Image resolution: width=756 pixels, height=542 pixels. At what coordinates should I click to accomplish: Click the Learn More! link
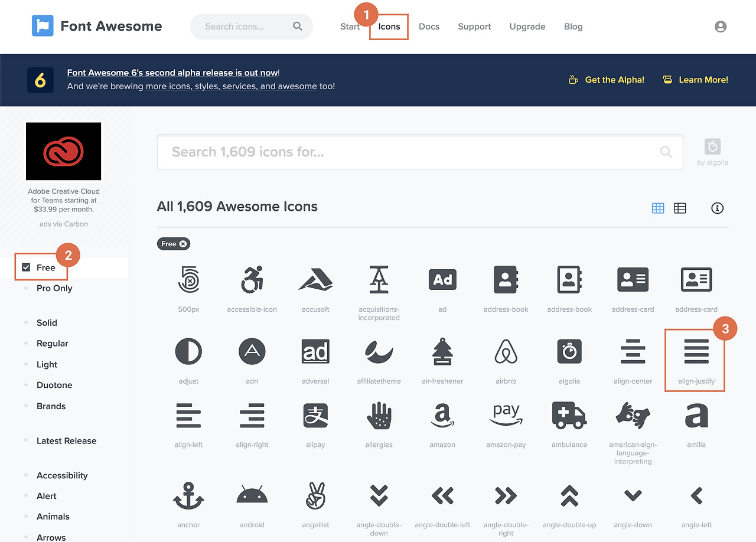click(x=703, y=80)
